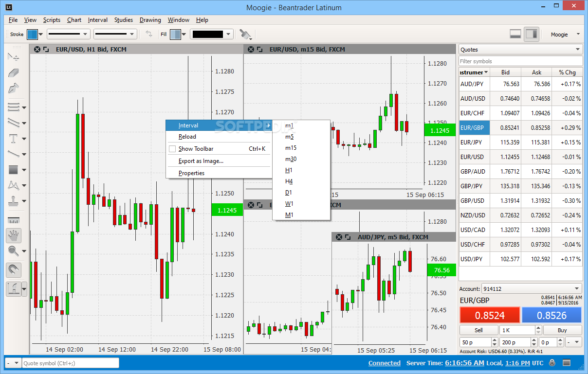Click the Sell button
588x374 pixels.
(x=479, y=330)
